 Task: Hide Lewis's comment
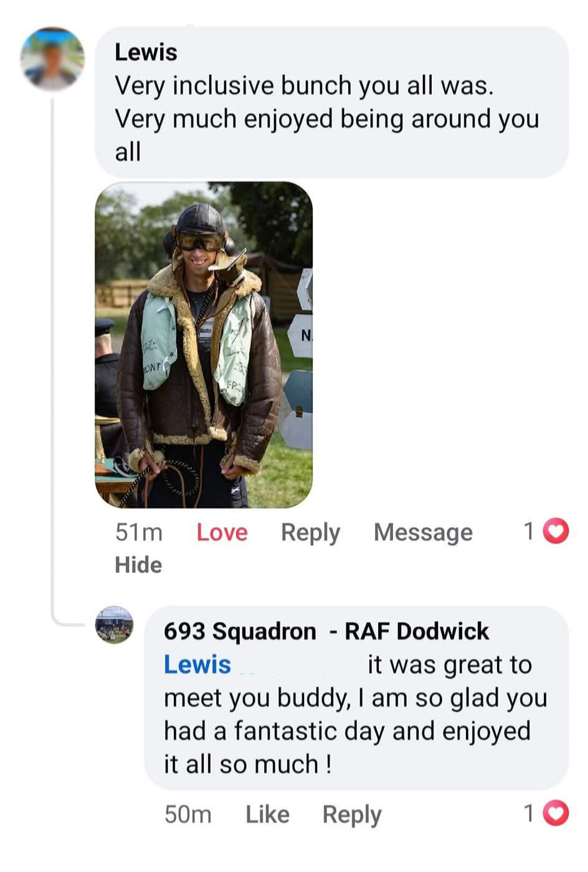(138, 565)
